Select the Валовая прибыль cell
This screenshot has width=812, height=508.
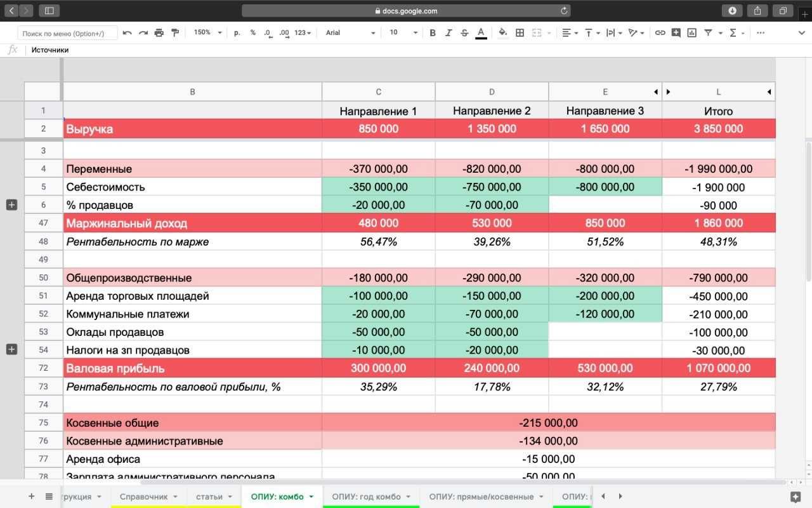[x=192, y=368]
